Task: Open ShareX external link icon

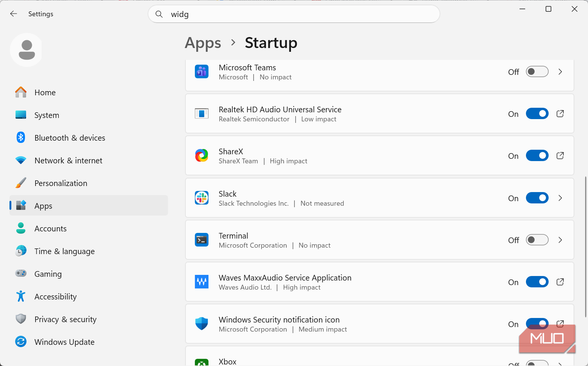Action: [x=560, y=156]
